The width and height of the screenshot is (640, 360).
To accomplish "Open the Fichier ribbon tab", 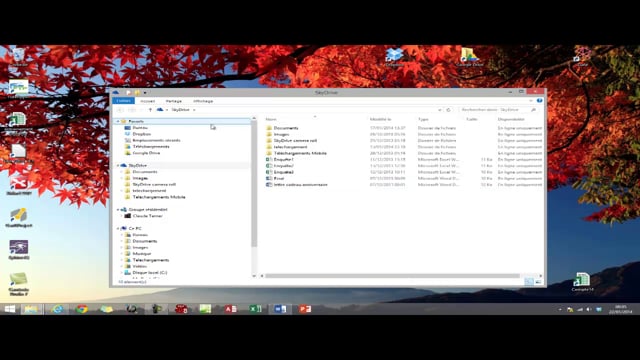I will (123, 100).
